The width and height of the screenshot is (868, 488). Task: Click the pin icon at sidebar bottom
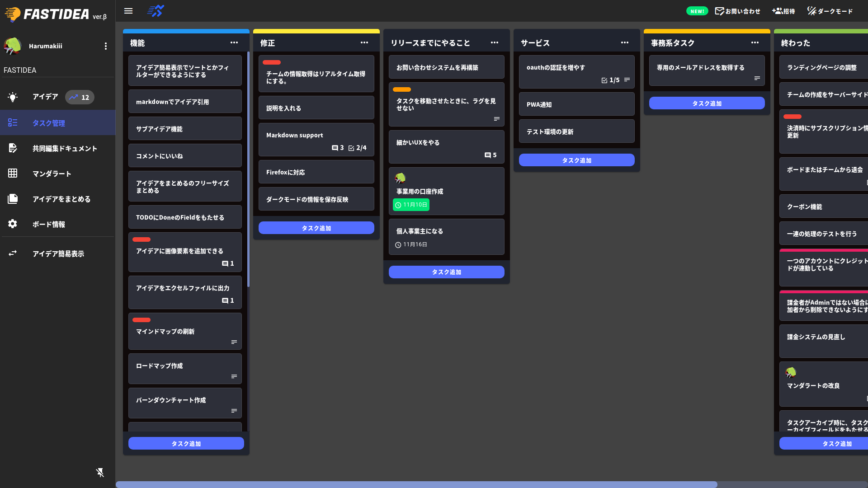100,473
